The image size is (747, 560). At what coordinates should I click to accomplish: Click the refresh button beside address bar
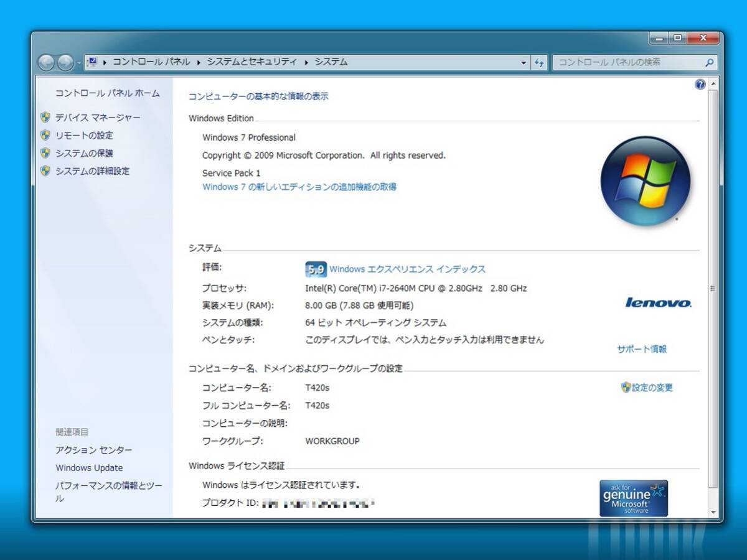(x=539, y=62)
